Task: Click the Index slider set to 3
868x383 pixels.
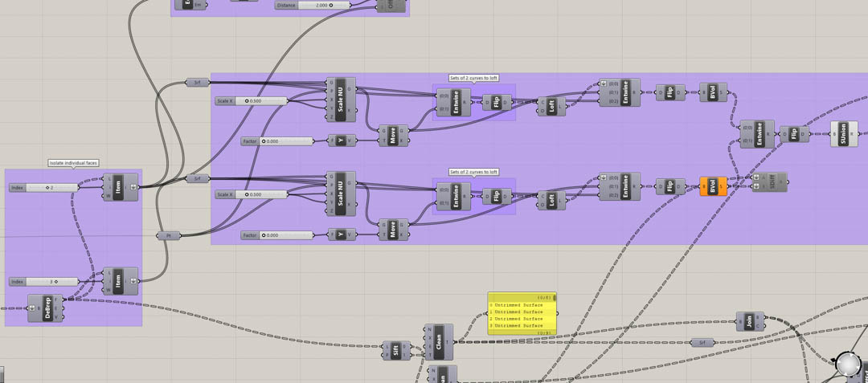Action: [x=51, y=282]
